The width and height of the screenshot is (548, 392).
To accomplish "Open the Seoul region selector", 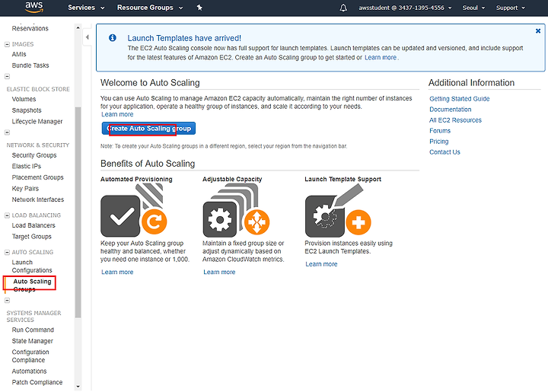I will click(x=473, y=8).
